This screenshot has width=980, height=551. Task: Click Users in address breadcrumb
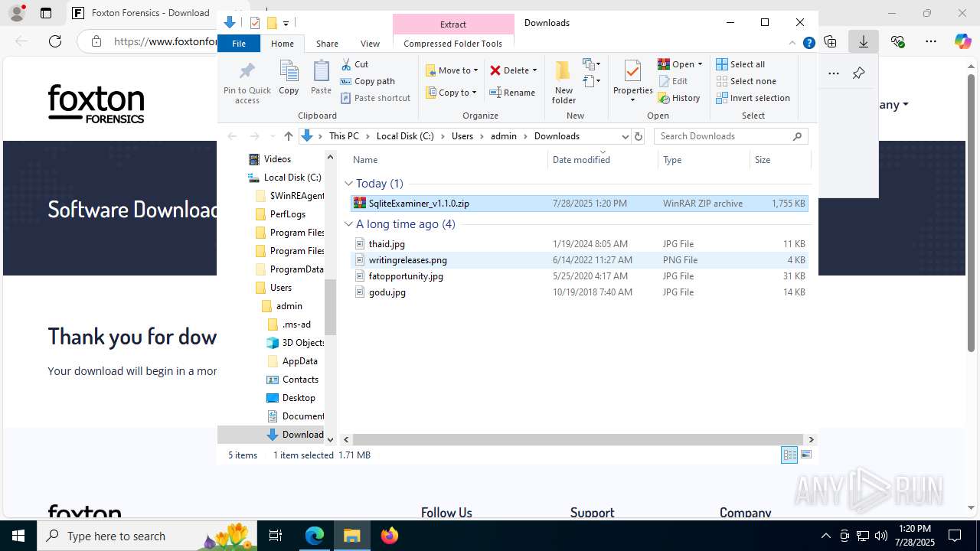click(x=462, y=136)
